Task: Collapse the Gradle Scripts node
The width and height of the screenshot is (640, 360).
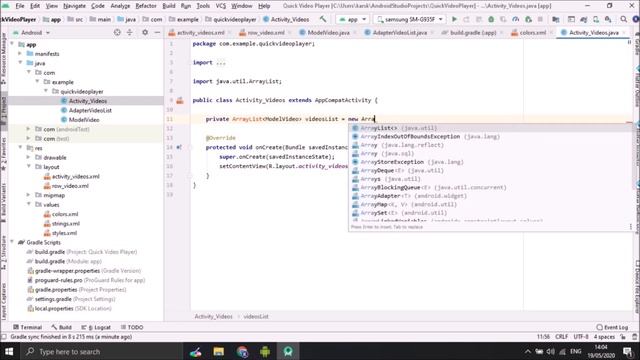Action: tap(12, 242)
